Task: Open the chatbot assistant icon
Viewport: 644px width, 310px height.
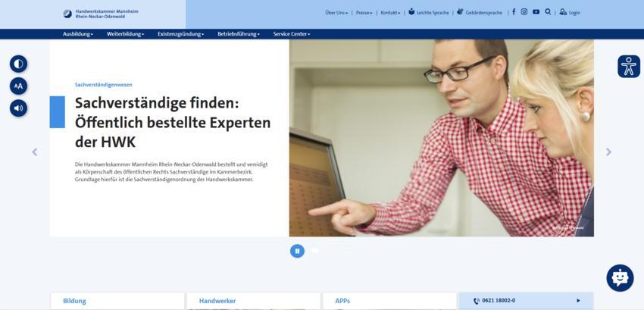Action: (619, 278)
